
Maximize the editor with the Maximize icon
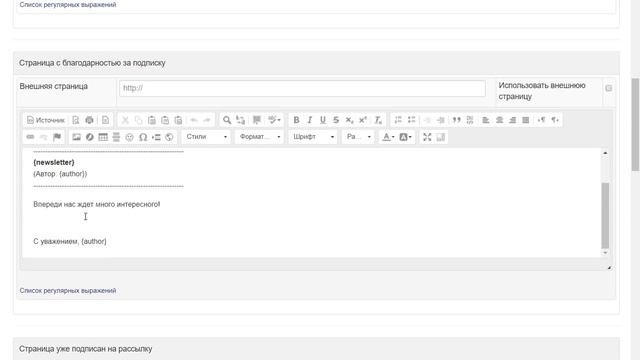pos(427,137)
